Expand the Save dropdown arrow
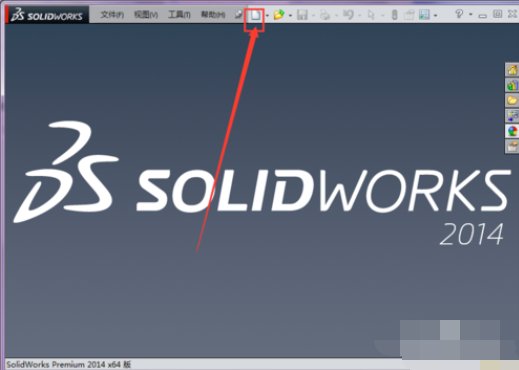 [x=313, y=16]
